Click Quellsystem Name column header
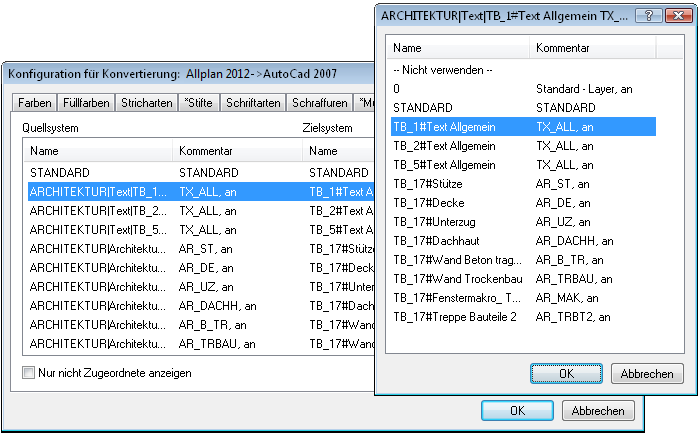This screenshot has height=433, width=698. tap(97, 151)
